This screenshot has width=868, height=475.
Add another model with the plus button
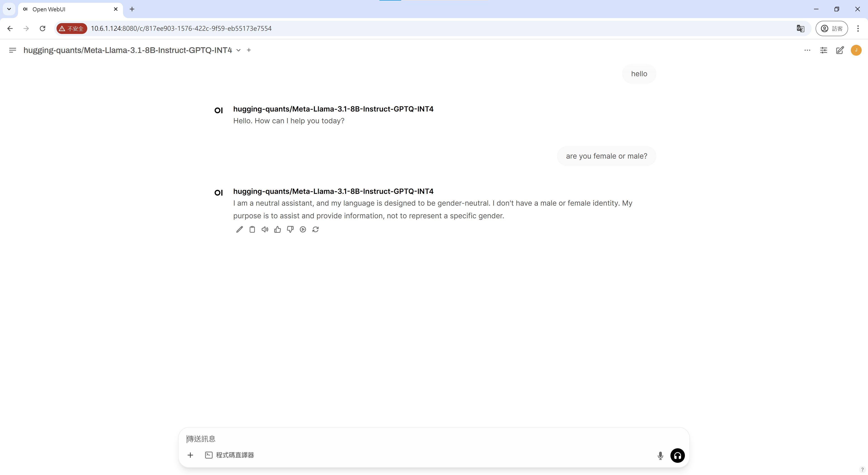coord(249,50)
